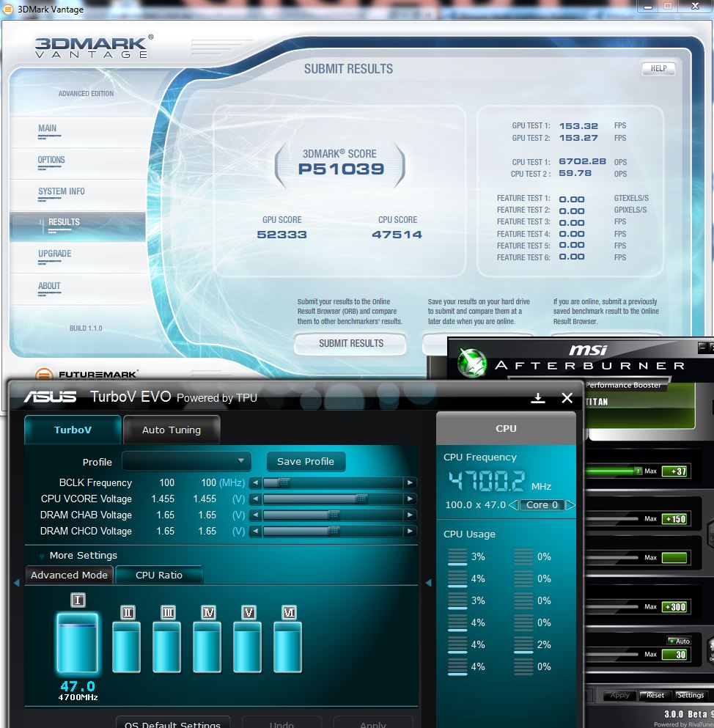Open the Profile dropdown in TurboV
The height and width of the screenshot is (728, 714).
click(x=187, y=461)
